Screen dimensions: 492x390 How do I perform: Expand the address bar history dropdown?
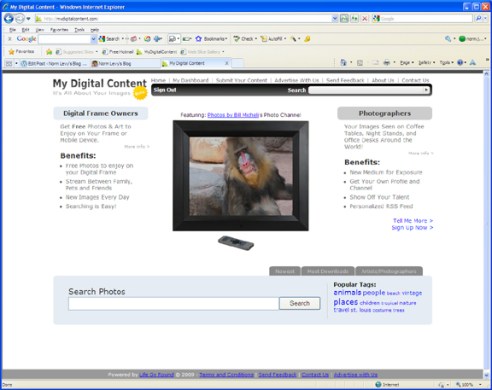tap(335, 19)
